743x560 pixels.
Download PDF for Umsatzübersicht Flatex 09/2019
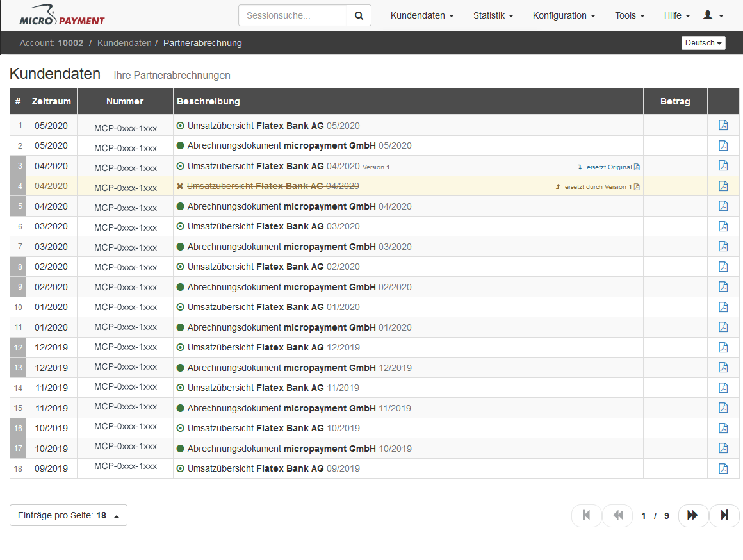coord(723,468)
